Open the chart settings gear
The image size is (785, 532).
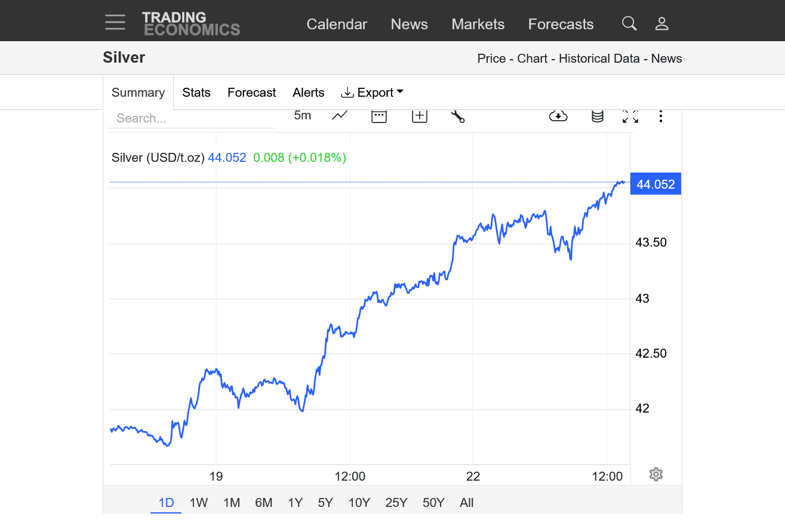point(656,475)
